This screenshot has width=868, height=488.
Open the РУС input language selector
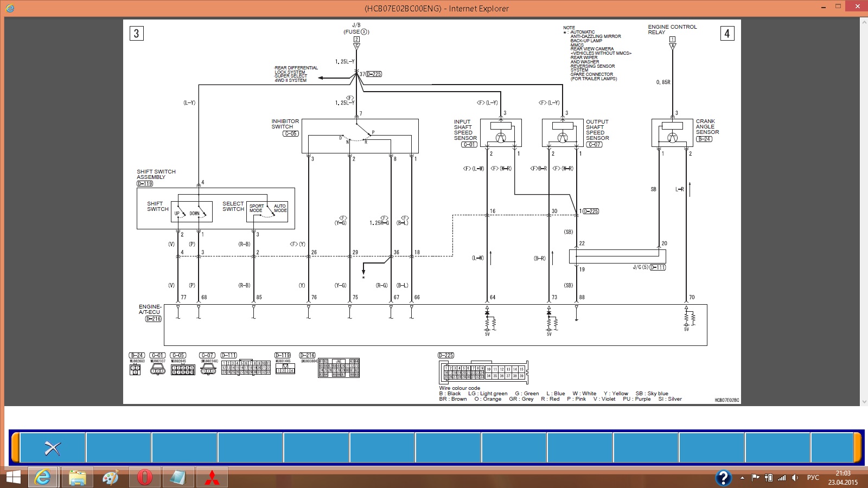(x=813, y=478)
